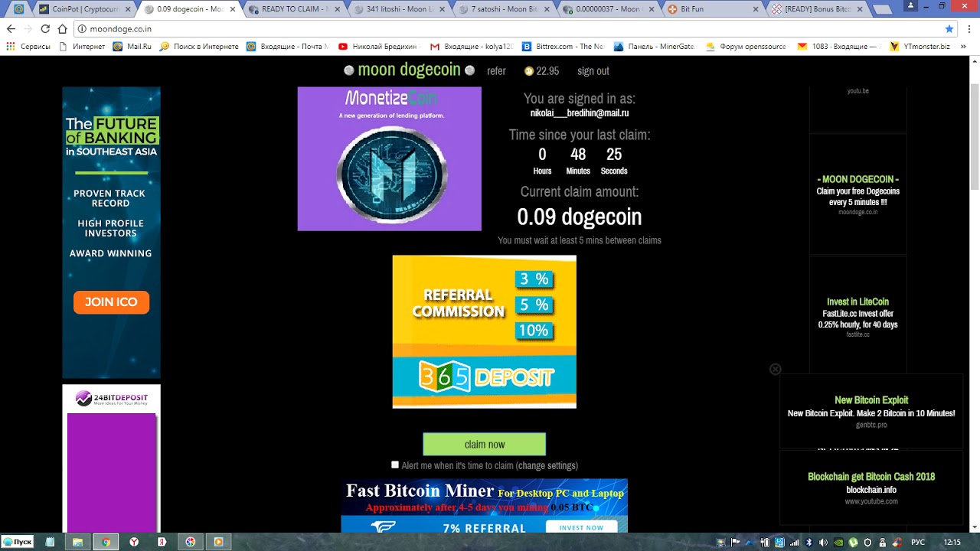Open the change settings link

click(547, 465)
